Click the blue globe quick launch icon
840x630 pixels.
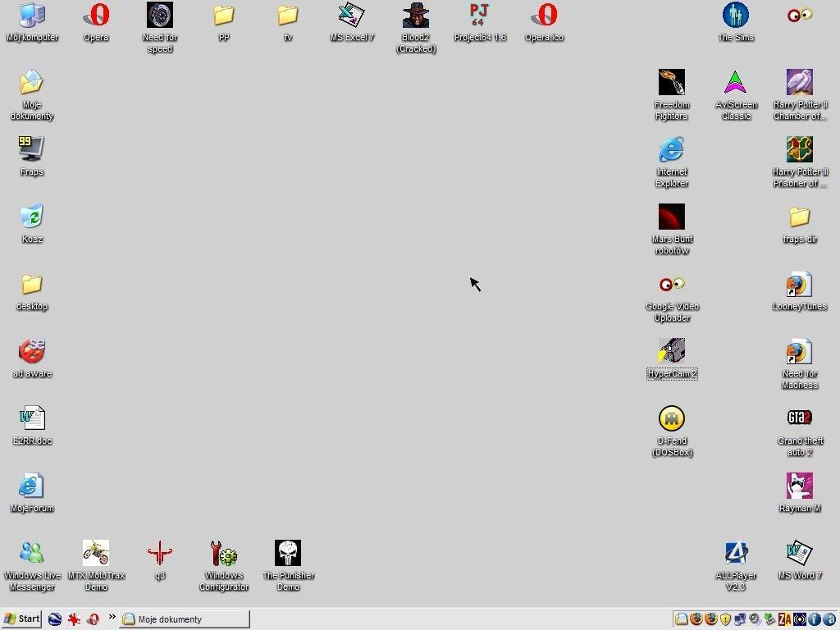(55, 619)
